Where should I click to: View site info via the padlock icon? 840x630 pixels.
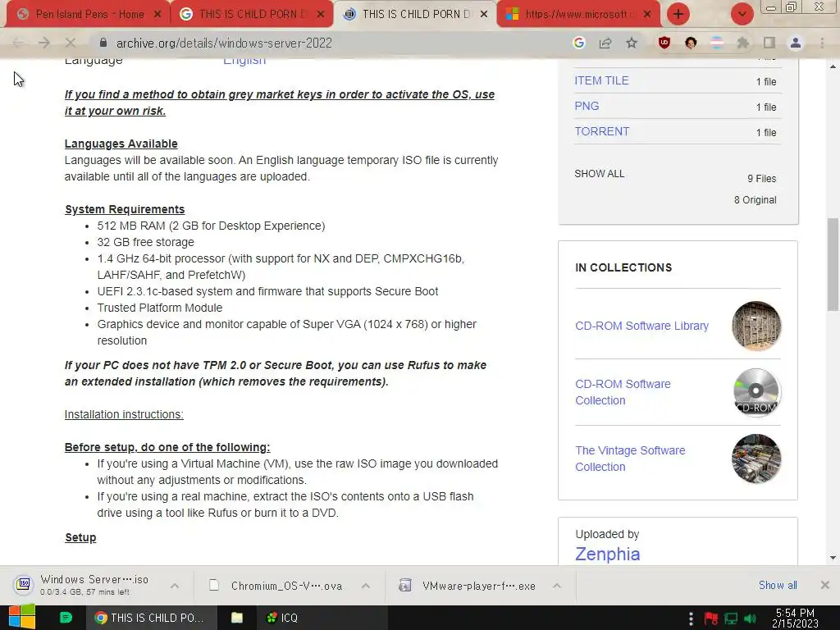point(103,43)
